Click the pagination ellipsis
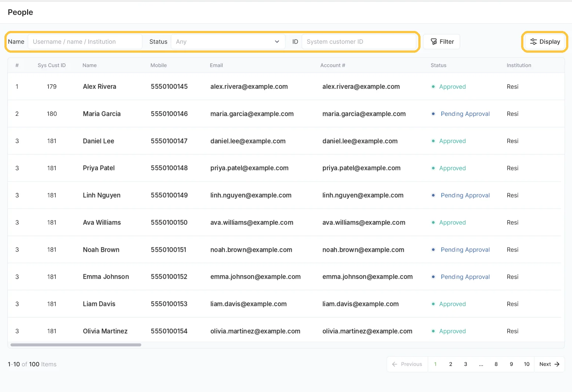572x392 pixels. click(481, 364)
